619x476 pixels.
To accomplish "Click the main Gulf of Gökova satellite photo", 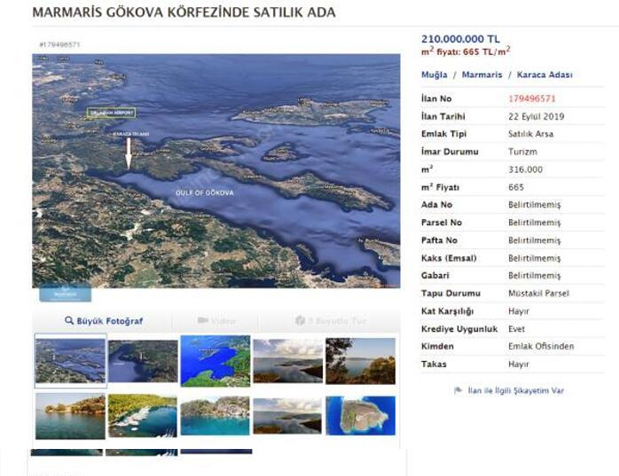I will pos(216,170).
